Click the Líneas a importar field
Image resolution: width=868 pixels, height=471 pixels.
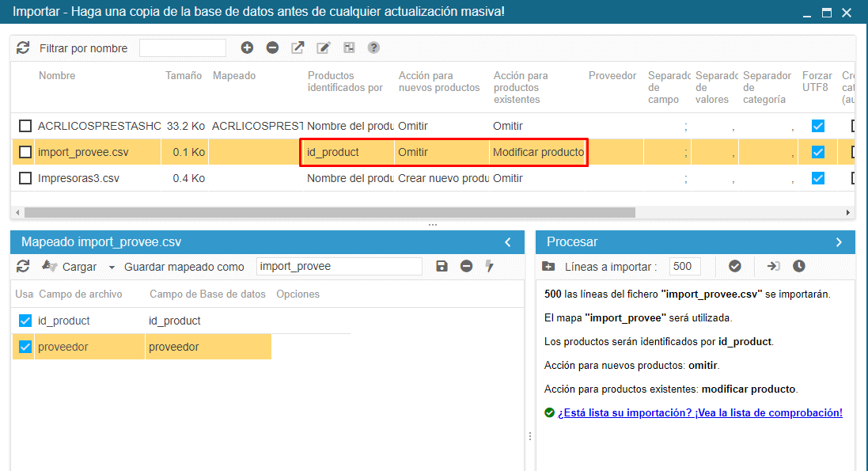(x=684, y=267)
